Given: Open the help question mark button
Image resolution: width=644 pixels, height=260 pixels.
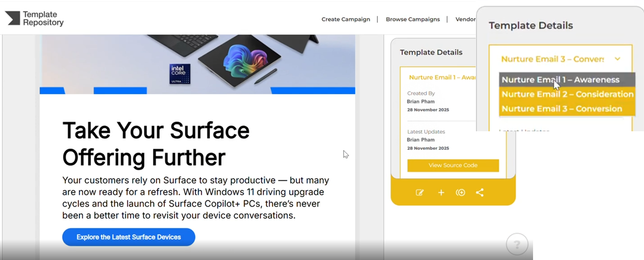Looking at the screenshot, I should [x=517, y=245].
